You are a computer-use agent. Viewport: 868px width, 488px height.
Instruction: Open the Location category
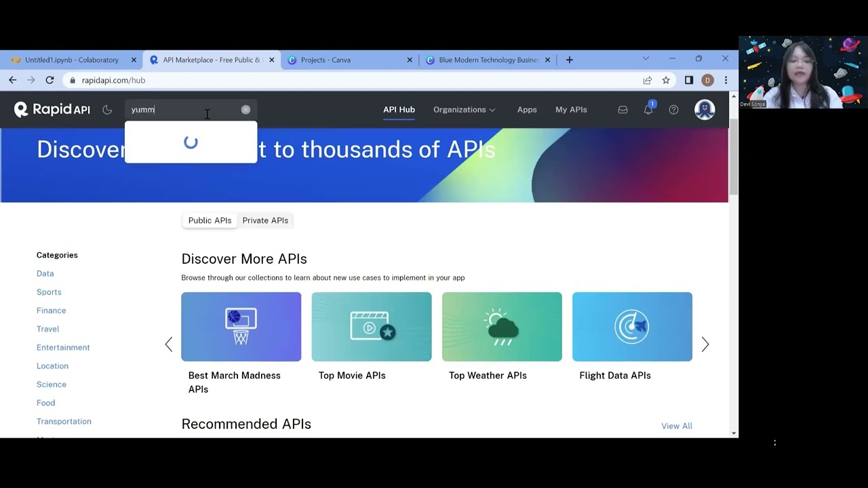[52, 366]
